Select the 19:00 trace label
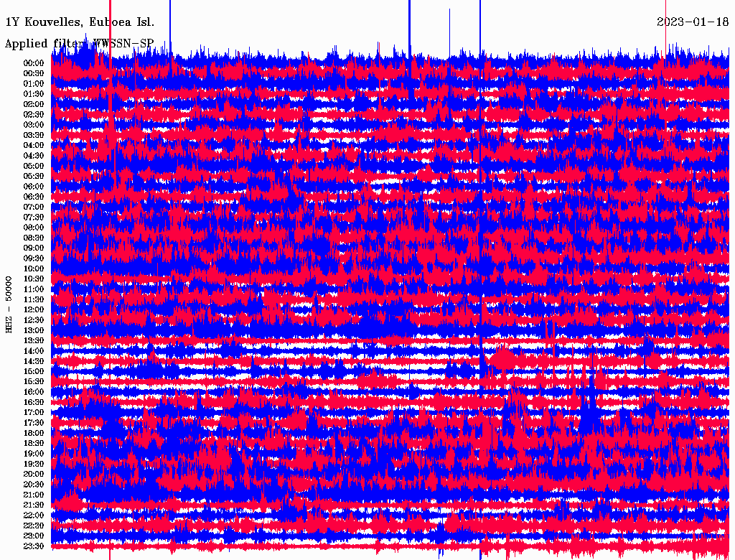 [x=34, y=454]
